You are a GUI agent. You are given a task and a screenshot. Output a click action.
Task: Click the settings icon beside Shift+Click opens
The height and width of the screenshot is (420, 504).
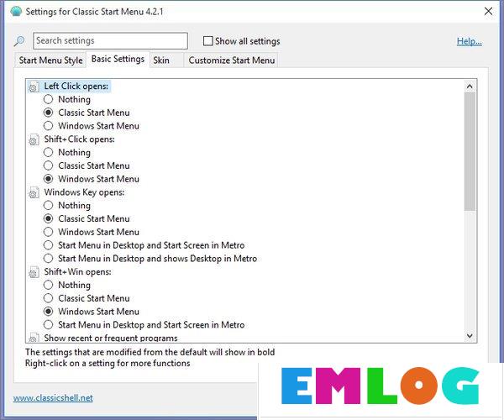(x=34, y=139)
